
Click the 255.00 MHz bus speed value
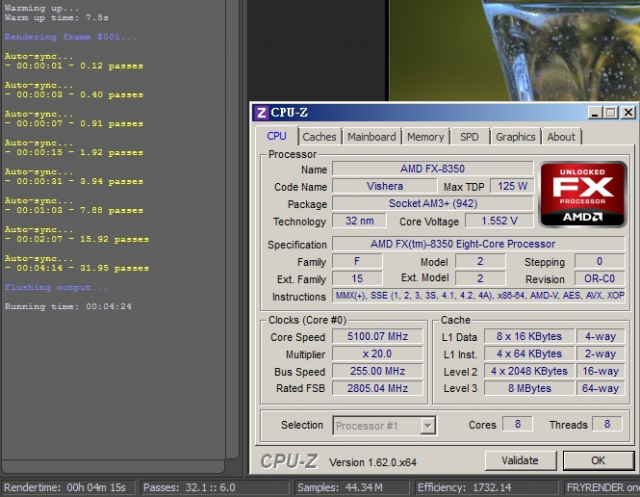(378, 371)
